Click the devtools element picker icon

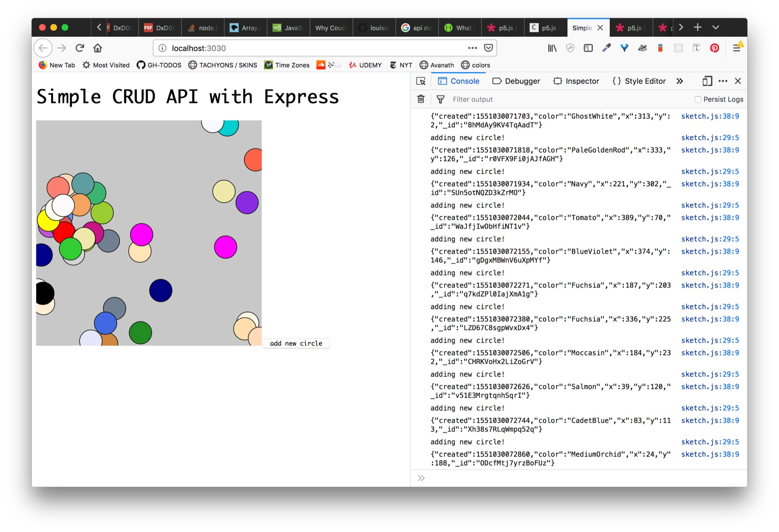[421, 81]
